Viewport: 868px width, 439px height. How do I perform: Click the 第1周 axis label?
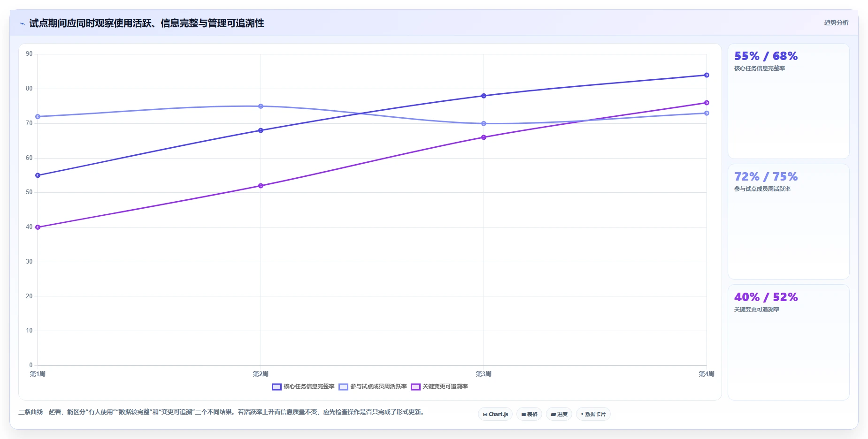point(38,374)
